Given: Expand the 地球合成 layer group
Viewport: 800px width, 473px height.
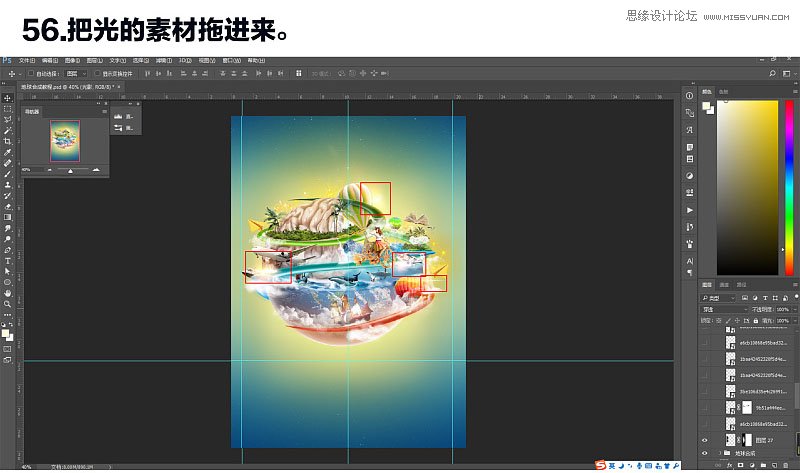Looking at the screenshot, I should click(x=720, y=453).
